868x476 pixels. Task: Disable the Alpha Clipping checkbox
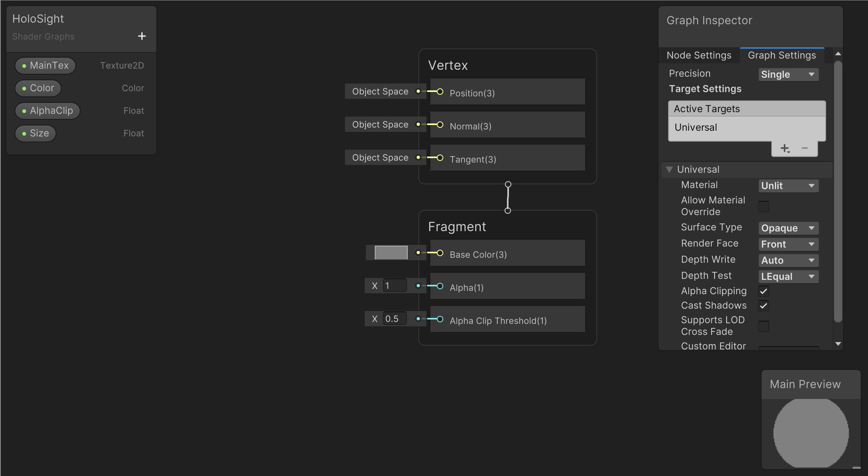coord(763,291)
